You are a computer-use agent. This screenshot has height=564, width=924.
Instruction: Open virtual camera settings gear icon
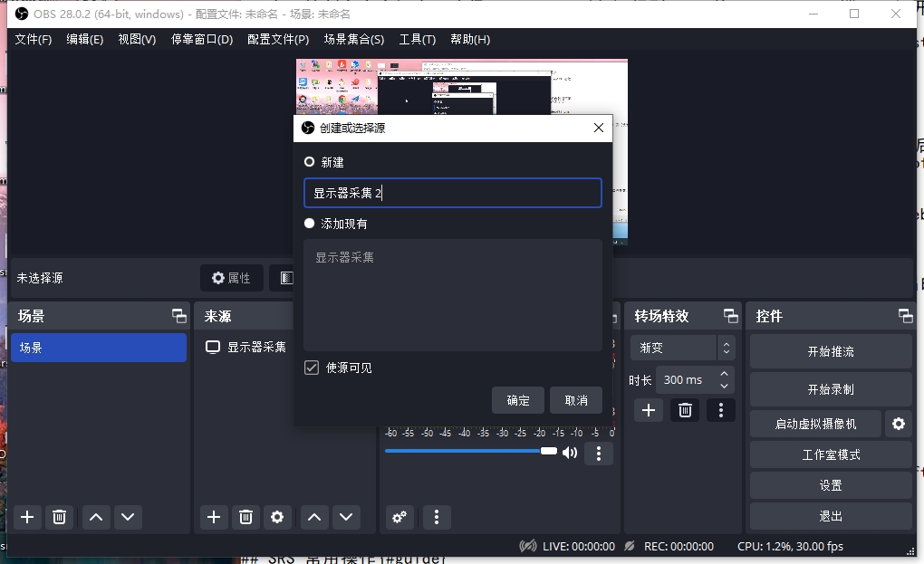tap(899, 424)
